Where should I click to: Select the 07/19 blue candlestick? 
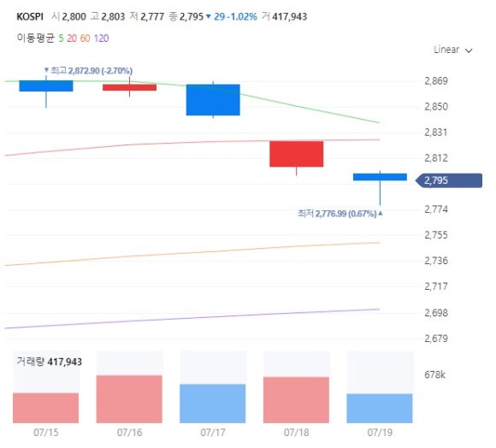tap(380, 177)
